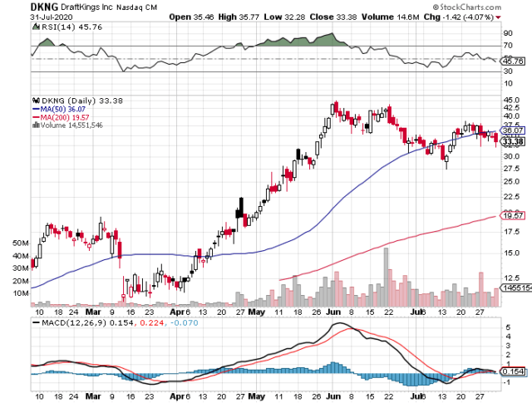The image size is (532, 403).
Task: Click the 14551546 volume tag on the right axis
Action: (x=516, y=288)
